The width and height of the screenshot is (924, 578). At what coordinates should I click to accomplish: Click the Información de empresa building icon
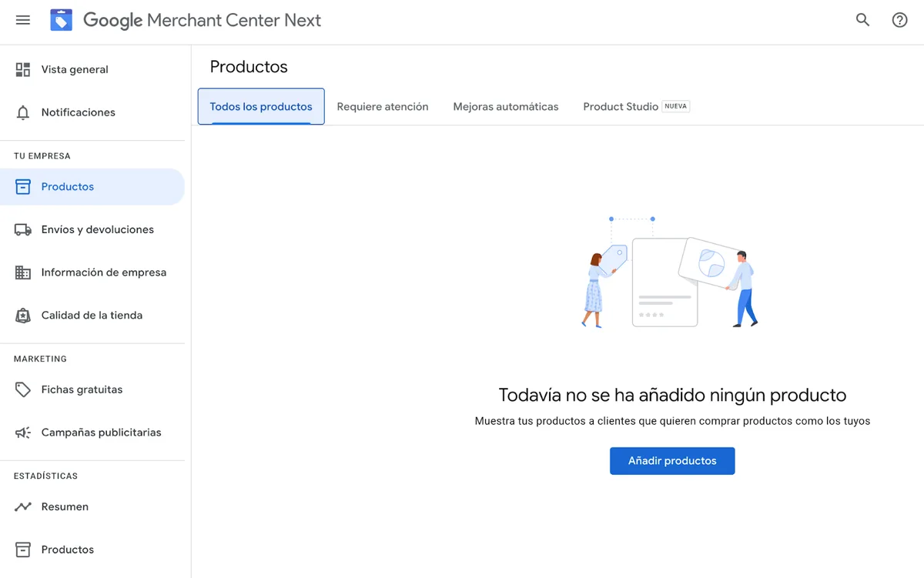click(x=23, y=272)
